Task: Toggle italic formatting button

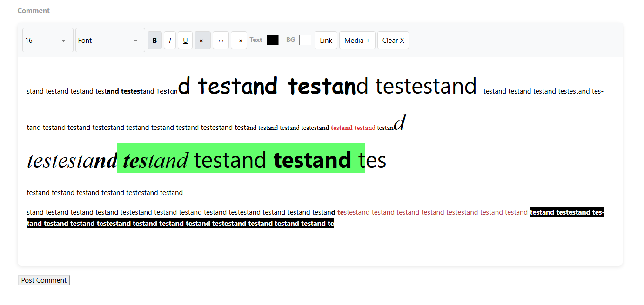Action: click(x=170, y=41)
